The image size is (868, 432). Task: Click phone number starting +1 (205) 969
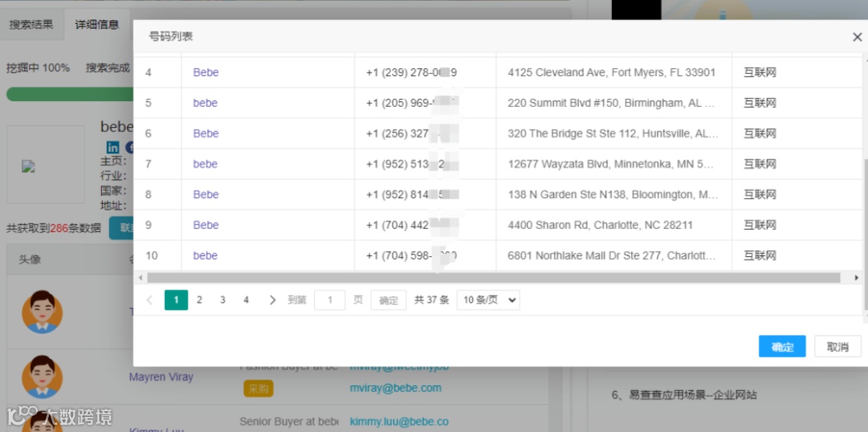412,103
